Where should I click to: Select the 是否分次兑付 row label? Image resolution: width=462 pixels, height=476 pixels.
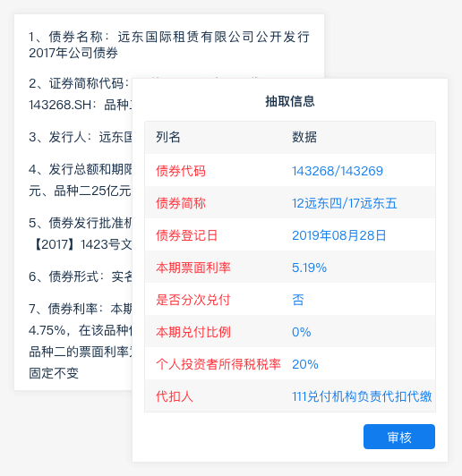[x=193, y=300]
